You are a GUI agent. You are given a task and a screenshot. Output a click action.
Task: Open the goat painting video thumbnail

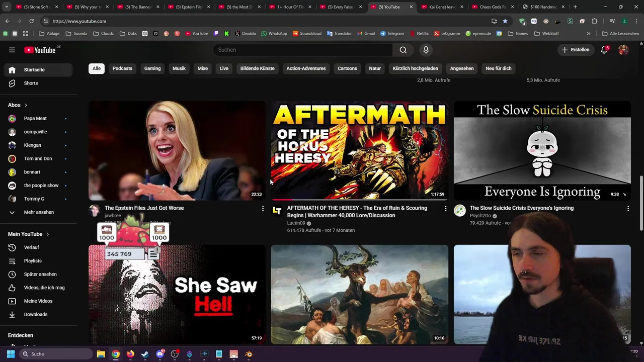coord(359,294)
